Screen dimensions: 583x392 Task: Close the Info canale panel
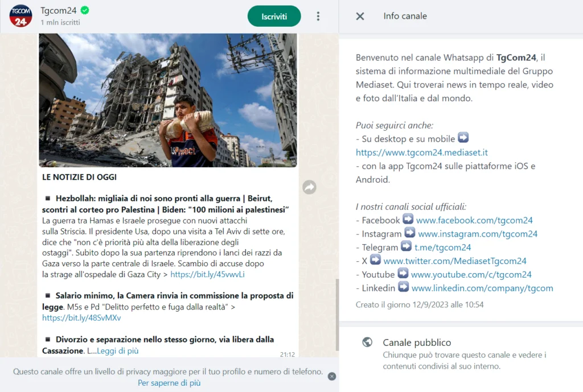(x=360, y=16)
